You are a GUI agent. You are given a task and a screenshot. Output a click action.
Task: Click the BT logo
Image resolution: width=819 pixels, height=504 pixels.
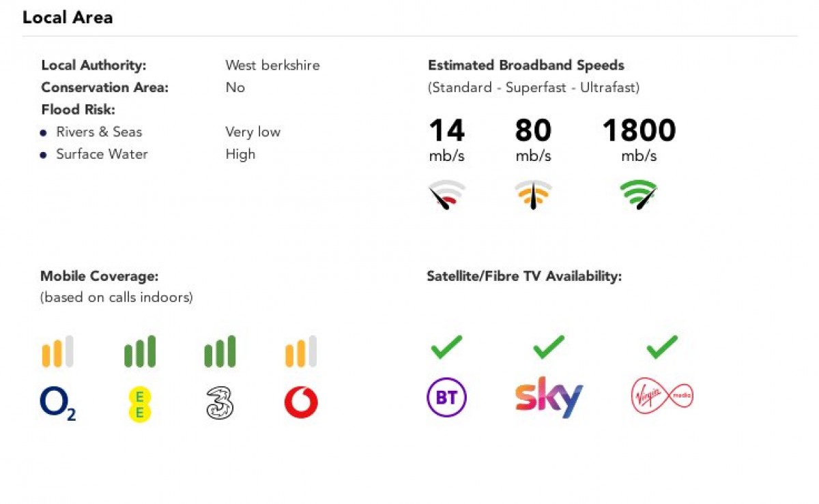tap(446, 397)
